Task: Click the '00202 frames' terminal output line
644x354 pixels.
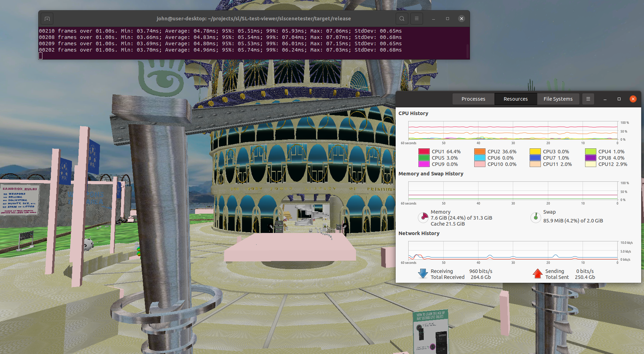Action: tap(220, 50)
